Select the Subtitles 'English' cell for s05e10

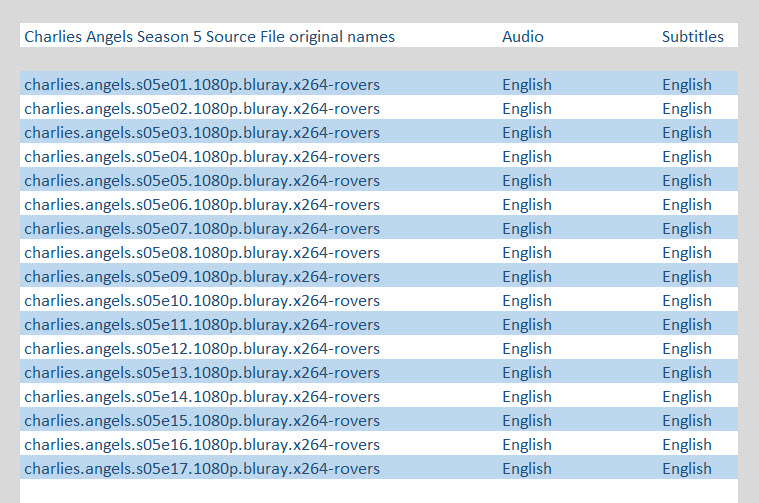[687, 301]
